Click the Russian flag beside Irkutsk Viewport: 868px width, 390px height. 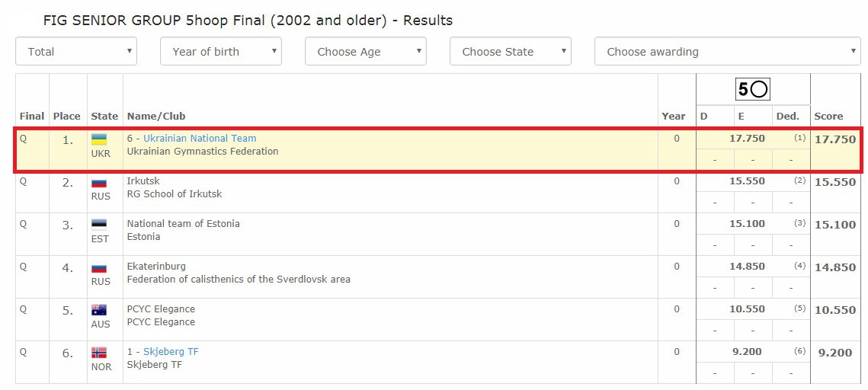pos(99,183)
